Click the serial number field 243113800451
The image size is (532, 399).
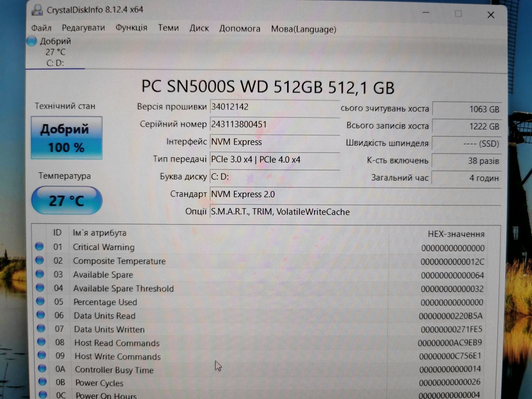[275, 125]
